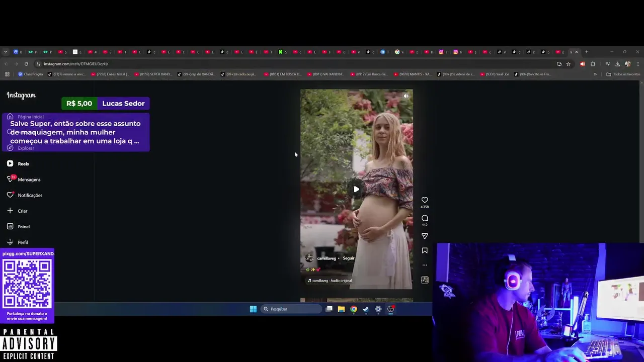Screen dimensions: 644x362
Task: Reload the Instagram page
Action: (x=26, y=64)
